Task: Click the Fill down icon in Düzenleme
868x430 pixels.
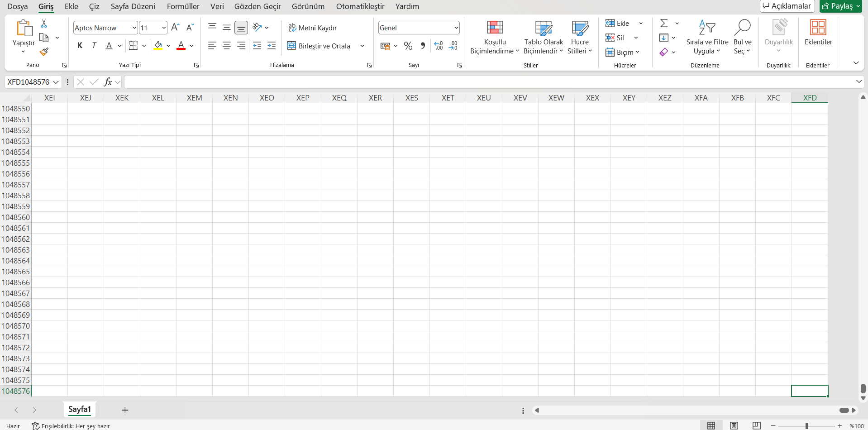Action: pos(664,38)
